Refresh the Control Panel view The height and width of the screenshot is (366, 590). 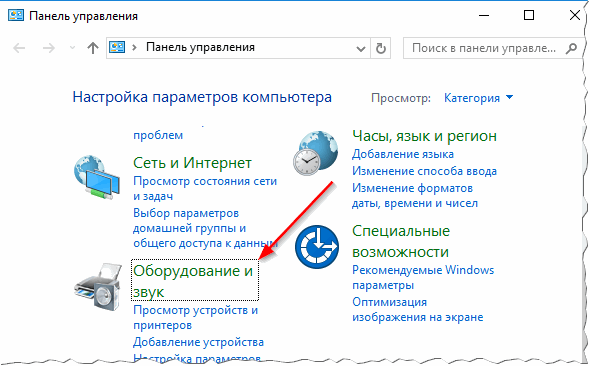click(381, 48)
